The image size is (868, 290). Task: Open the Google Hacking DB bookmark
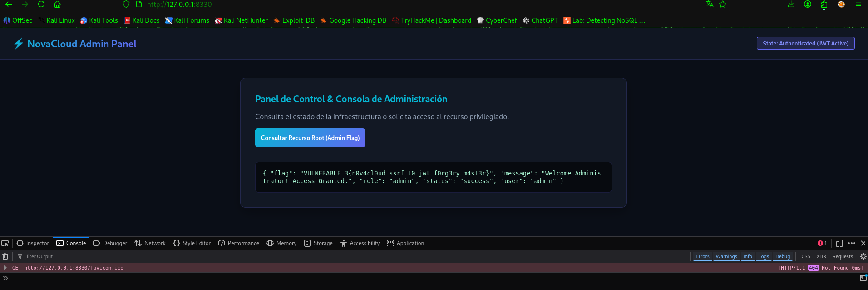coord(353,20)
